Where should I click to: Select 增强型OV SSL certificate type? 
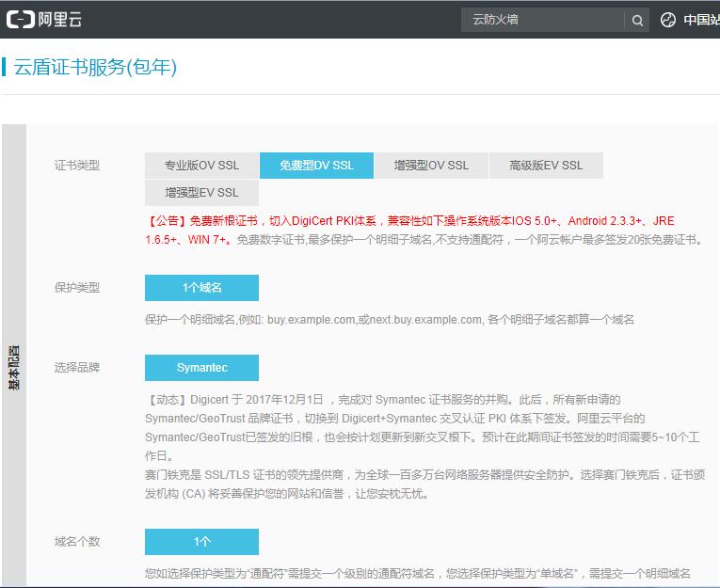(431, 166)
